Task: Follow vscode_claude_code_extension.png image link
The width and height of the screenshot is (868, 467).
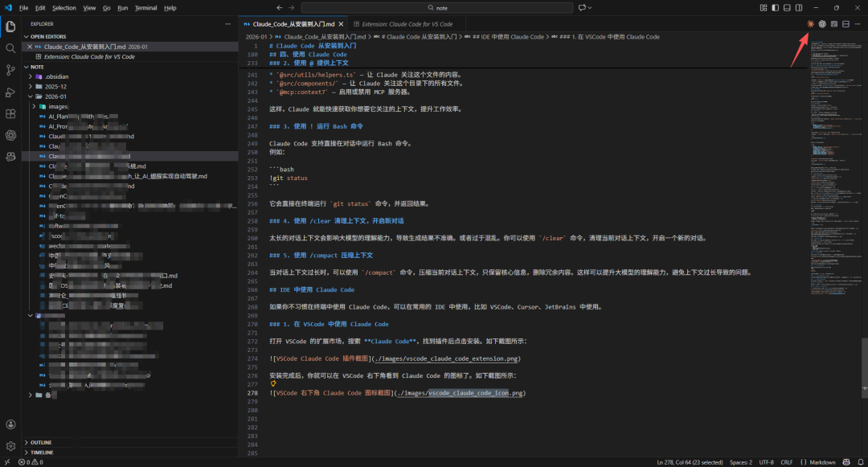Action: click(x=447, y=358)
